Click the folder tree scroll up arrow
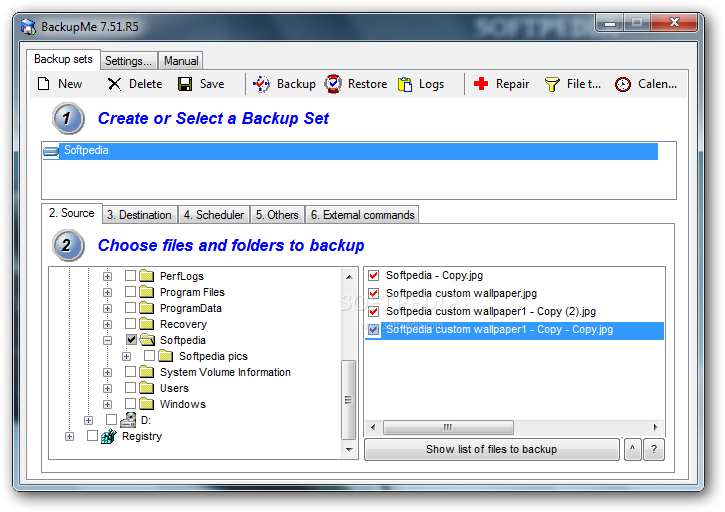 [x=349, y=277]
